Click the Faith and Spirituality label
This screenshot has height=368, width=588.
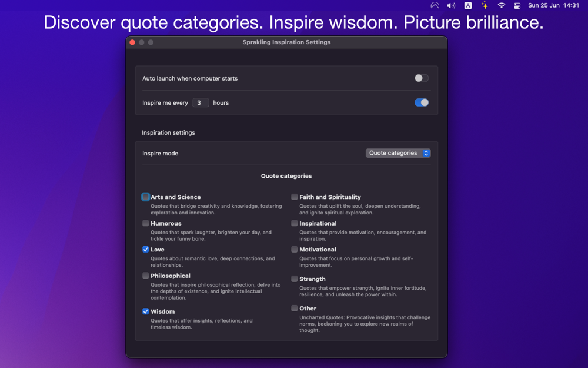330,197
